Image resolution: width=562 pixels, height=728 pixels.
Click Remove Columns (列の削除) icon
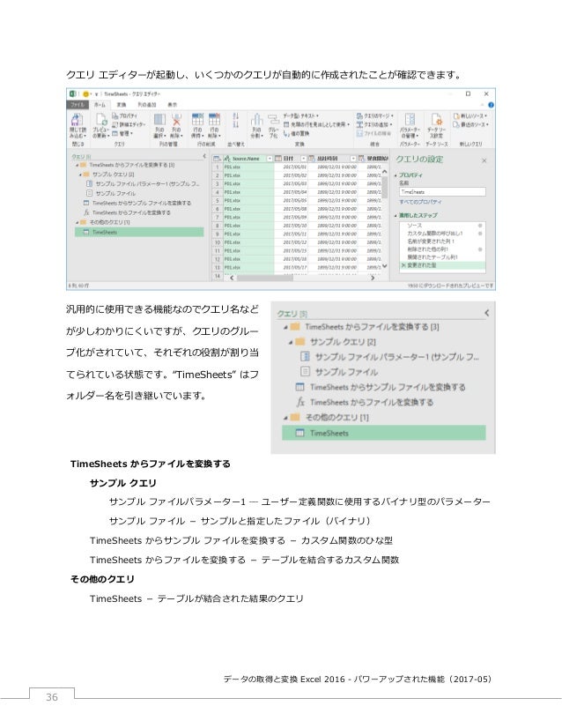pyautogui.click(x=176, y=119)
